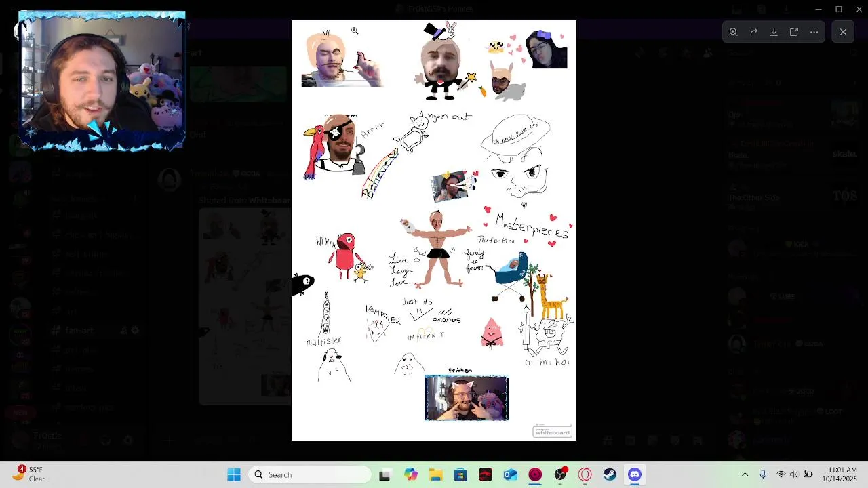
Task: Zoom in on the whiteboard image
Action: (733, 32)
